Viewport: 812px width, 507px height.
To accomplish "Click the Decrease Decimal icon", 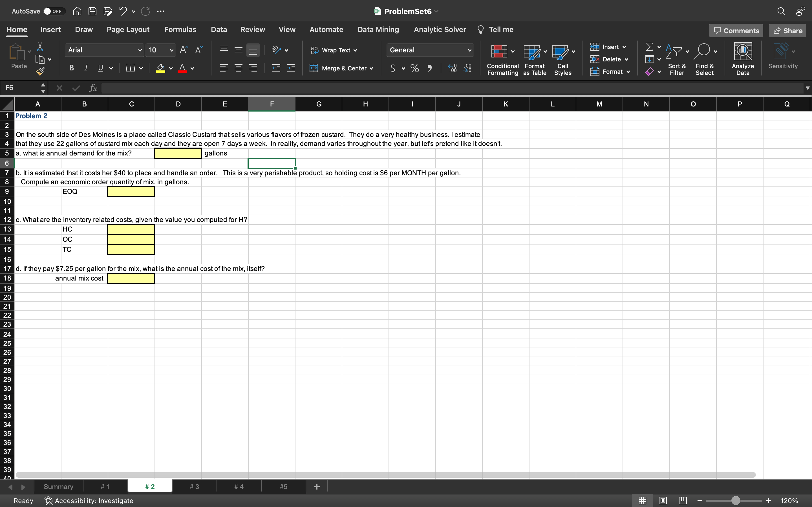I will coord(468,68).
